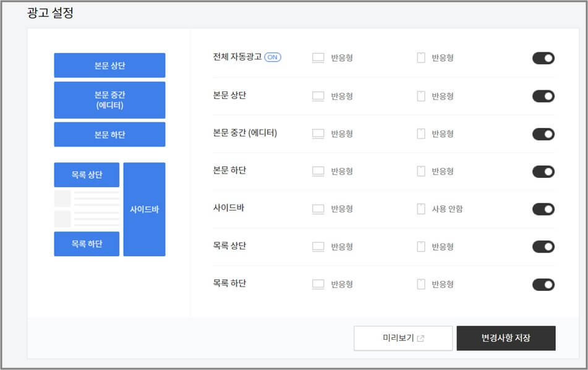This screenshot has width=588, height=370.
Task: Click the 본문 중간 (에디터) preview block
Action: pos(110,100)
